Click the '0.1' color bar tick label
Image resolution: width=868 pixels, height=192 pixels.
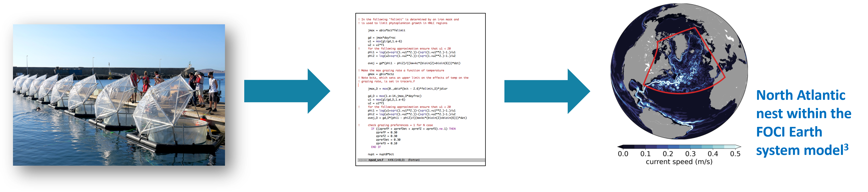pyautogui.click(x=645, y=154)
